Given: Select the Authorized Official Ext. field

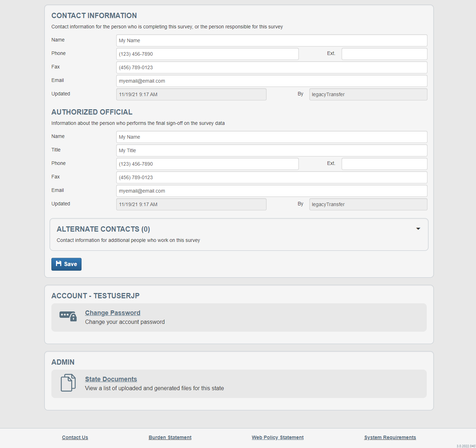Looking at the screenshot, I should point(384,164).
